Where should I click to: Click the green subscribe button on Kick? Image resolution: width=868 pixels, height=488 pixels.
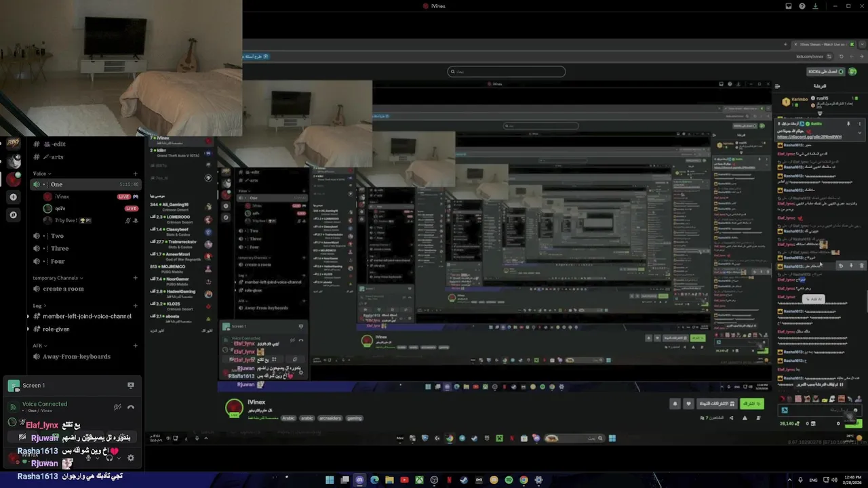coord(752,403)
